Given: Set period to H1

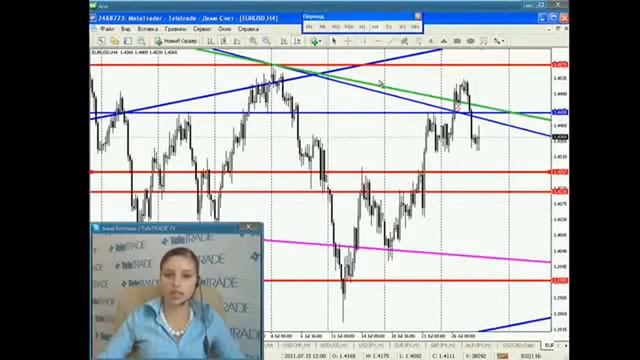Looking at the screenshot, I should click(x=362, y=27).
